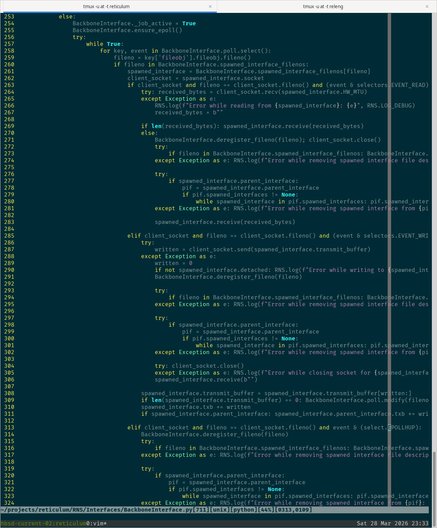Click the '0:vim*' tmux window entry
This screenshot has width=437, height=528.
pyautogui.click(x=96, y=523)
